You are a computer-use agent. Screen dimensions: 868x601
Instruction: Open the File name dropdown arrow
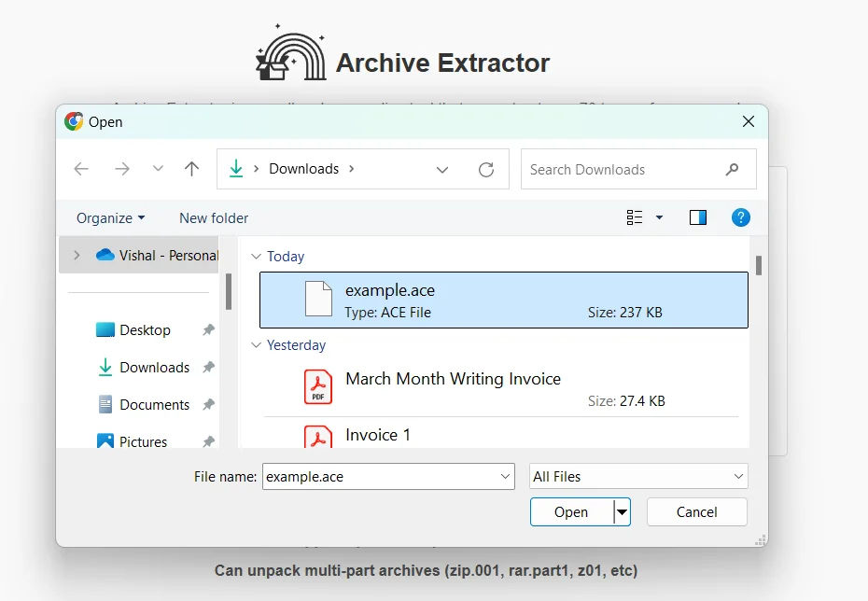[x=505, y=477]
